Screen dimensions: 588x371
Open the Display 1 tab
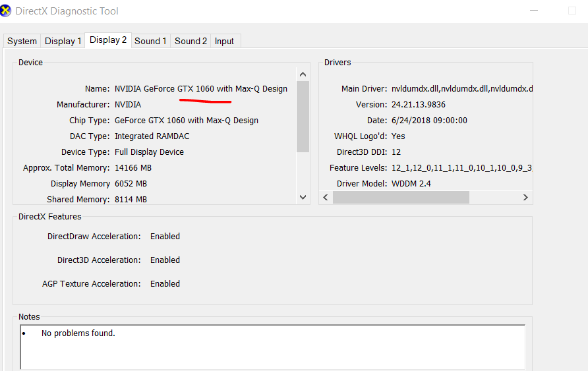pos(63,42)
